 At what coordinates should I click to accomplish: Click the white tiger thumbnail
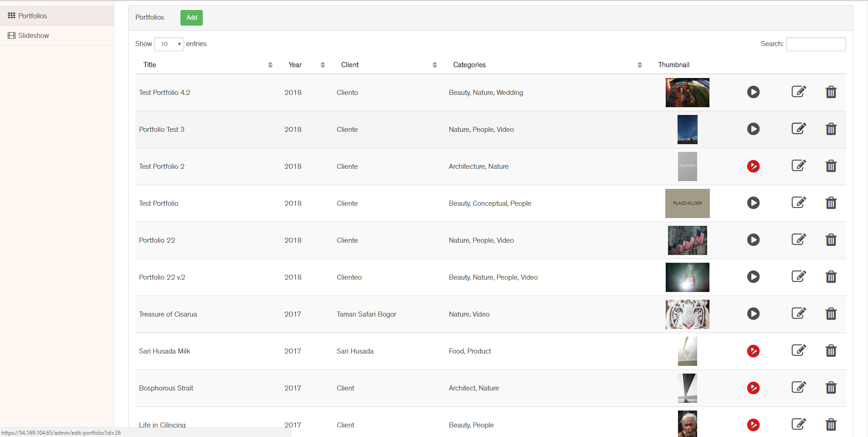[687, 314]
